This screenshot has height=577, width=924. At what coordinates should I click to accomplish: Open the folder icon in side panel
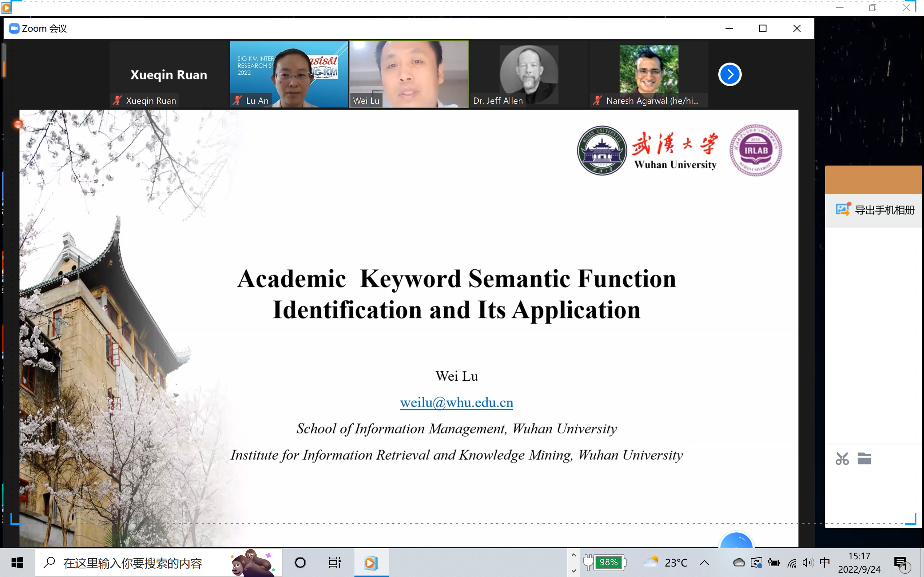pyautogui.click(x=864, y=458)
